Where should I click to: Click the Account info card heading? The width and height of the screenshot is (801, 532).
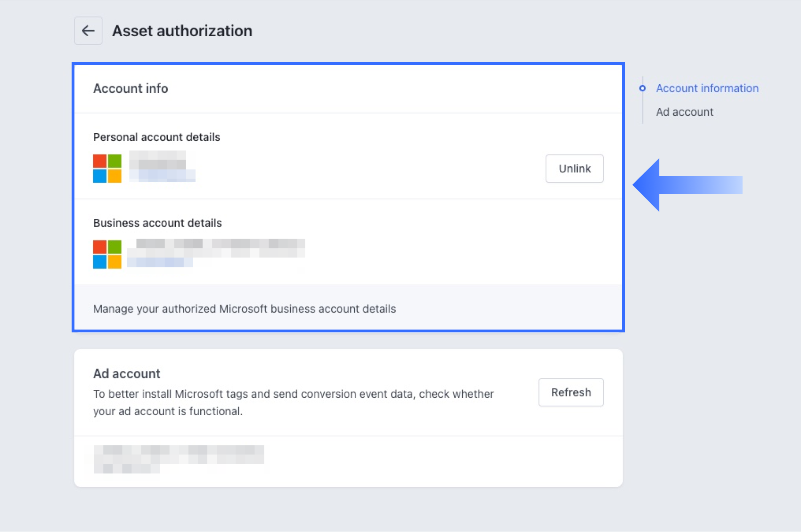[131, 89]
